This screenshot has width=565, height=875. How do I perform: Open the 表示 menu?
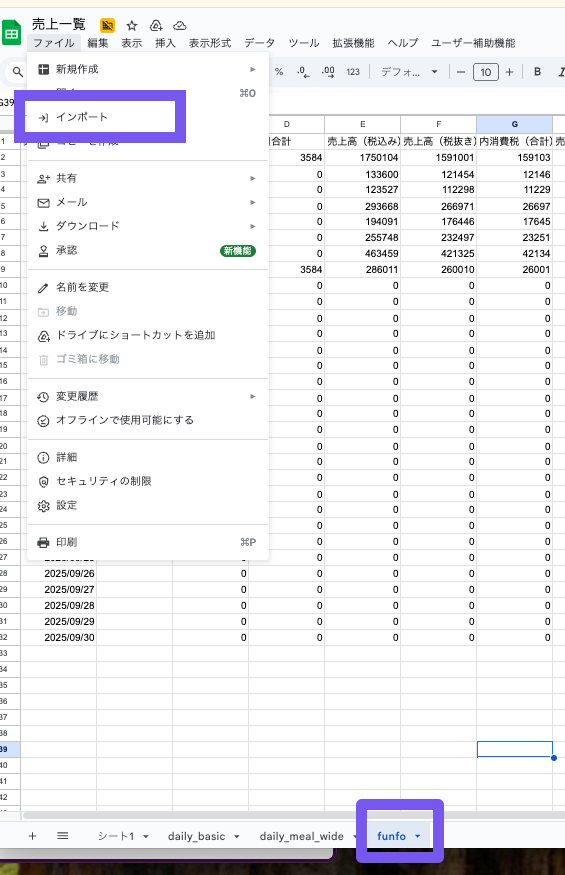pos(132,43)
